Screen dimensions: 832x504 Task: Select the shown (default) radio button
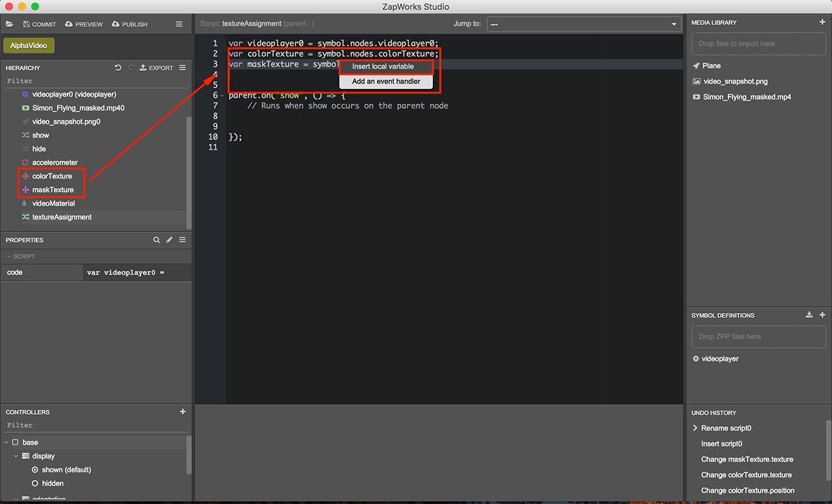click(x=35, y=470)
